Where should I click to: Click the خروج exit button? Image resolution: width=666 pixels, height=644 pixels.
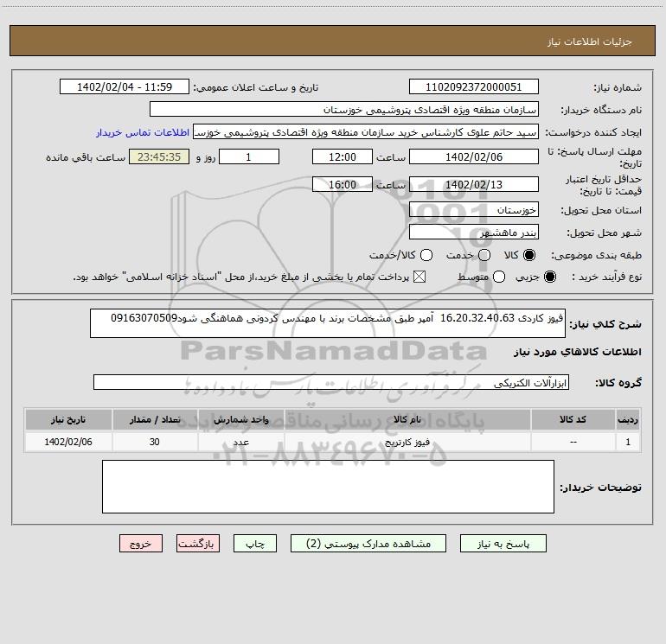coord(141,544)
